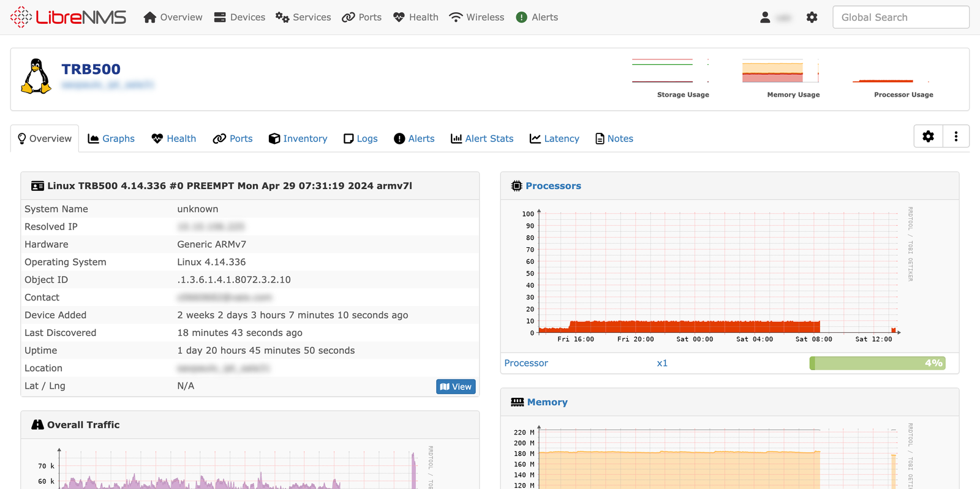The height and width of the screenshot is (489, 980).
Task: Click the Processors chip icon
Action: click(516, 185)
